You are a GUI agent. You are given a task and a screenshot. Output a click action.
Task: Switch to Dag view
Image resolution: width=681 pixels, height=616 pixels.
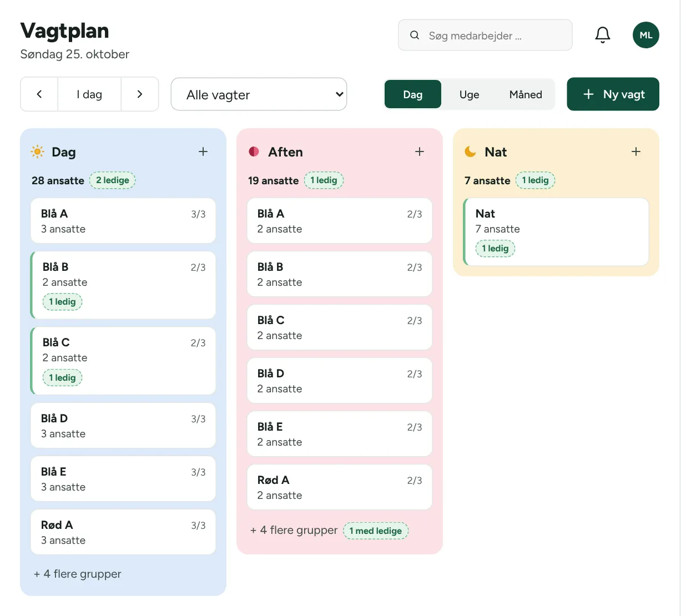[x=413, y=94]
